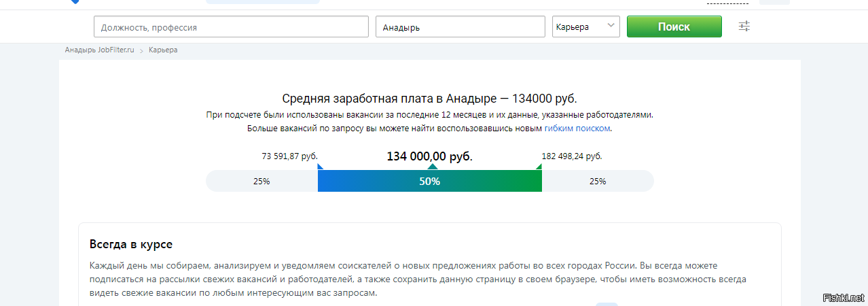The height and width of the screenshot is (306, 868).
Task: Open the Анадырь JobFilter.ru breadcrumb link
Action: tap(100, 50)
